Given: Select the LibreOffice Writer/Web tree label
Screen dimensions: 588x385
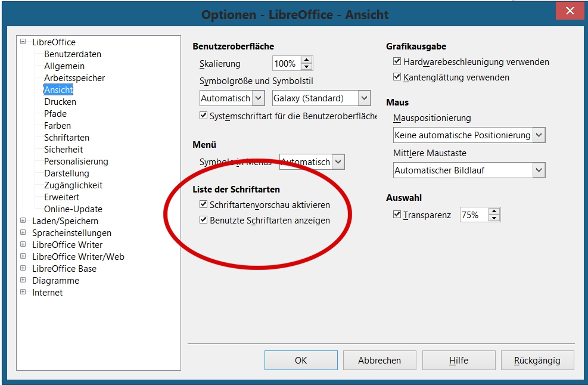Looking at the screenshot, I should click(78, 257).
